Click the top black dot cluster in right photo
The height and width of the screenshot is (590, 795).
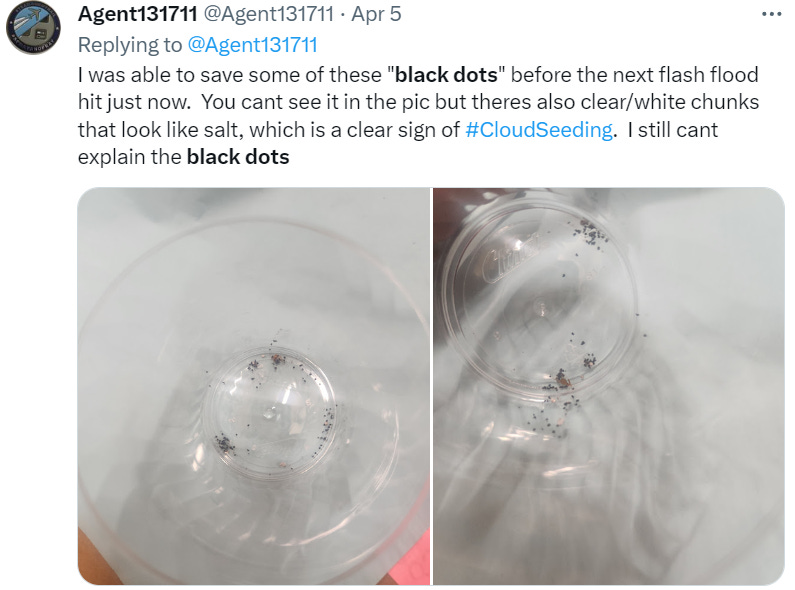coord(588,233)
